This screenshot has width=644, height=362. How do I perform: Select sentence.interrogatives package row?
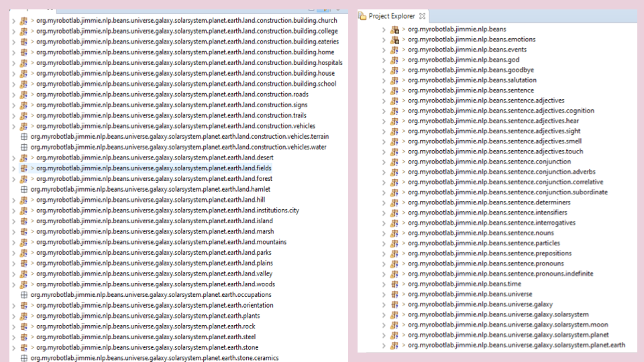pos(492,223)
